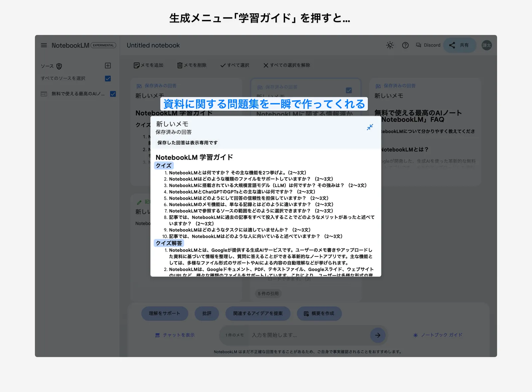Viewport: 532px width, 392px height.
Task: Click the クイズ解答 heading in the note
Action: (x=169, y=243)
